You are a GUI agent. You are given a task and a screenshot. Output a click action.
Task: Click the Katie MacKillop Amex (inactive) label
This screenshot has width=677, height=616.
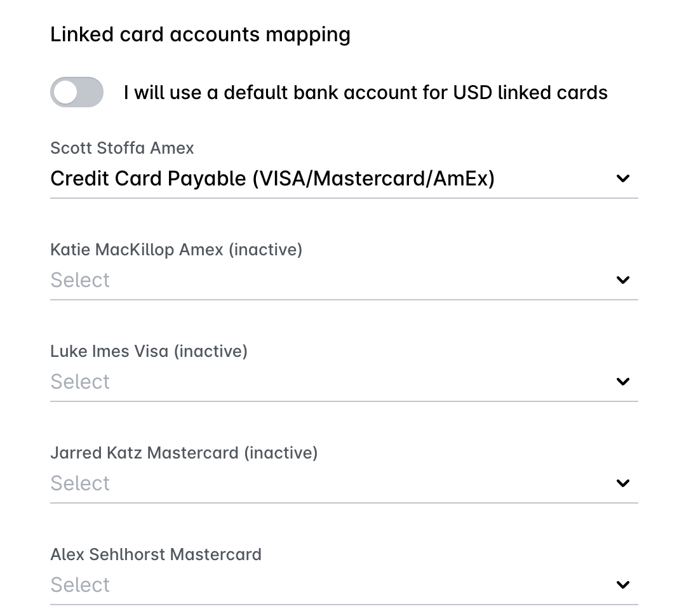coord(176,250)
